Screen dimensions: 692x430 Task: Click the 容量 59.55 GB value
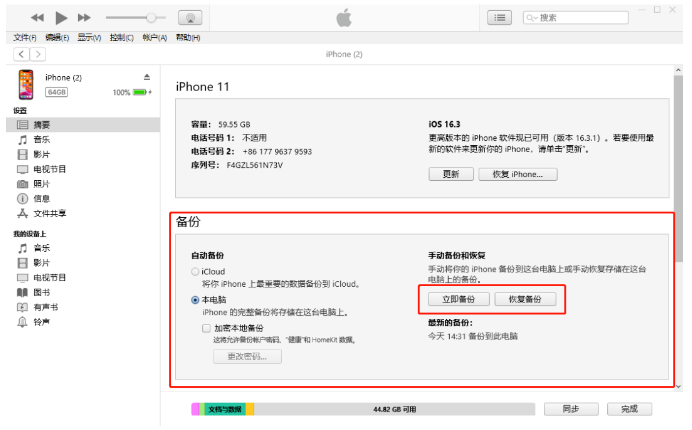tap(234, 124)
